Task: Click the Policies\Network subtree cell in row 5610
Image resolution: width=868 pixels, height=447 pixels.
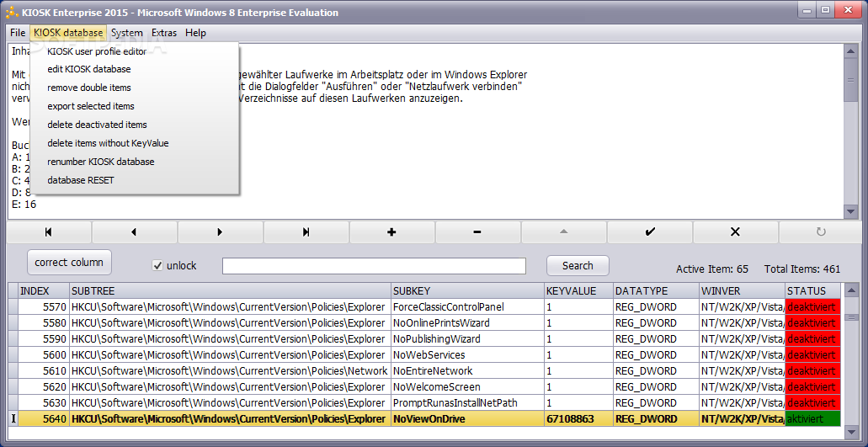Action: 230,371
